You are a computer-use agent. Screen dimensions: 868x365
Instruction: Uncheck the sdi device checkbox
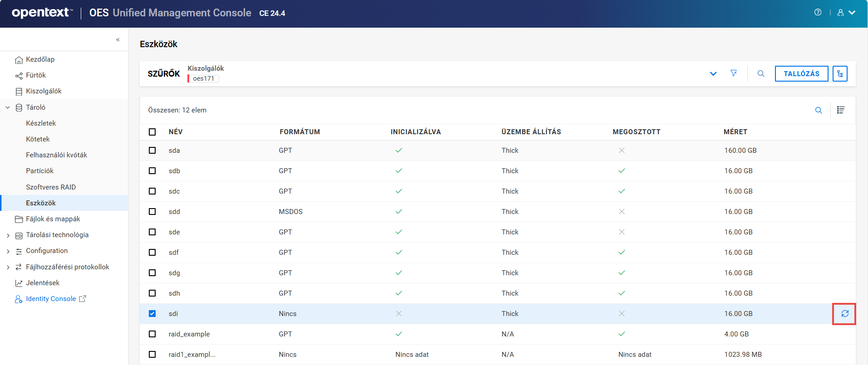click(x=152, y=314)
